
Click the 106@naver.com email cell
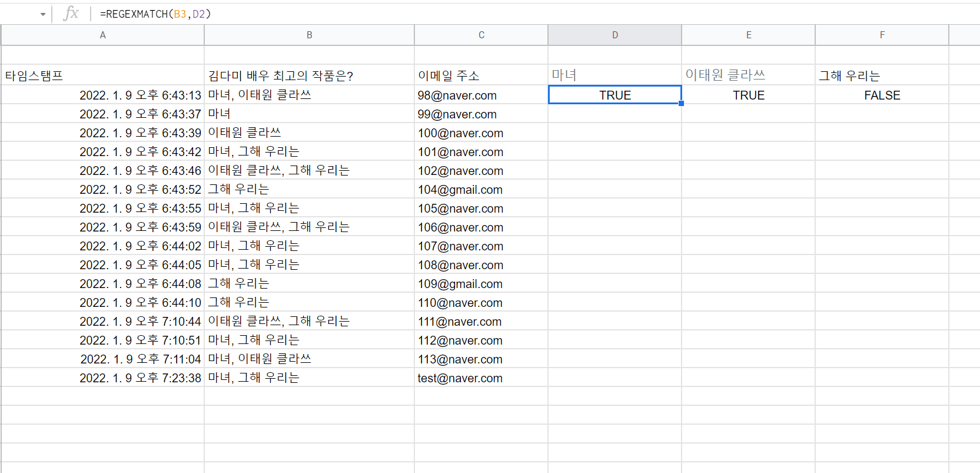click(481, 227)
